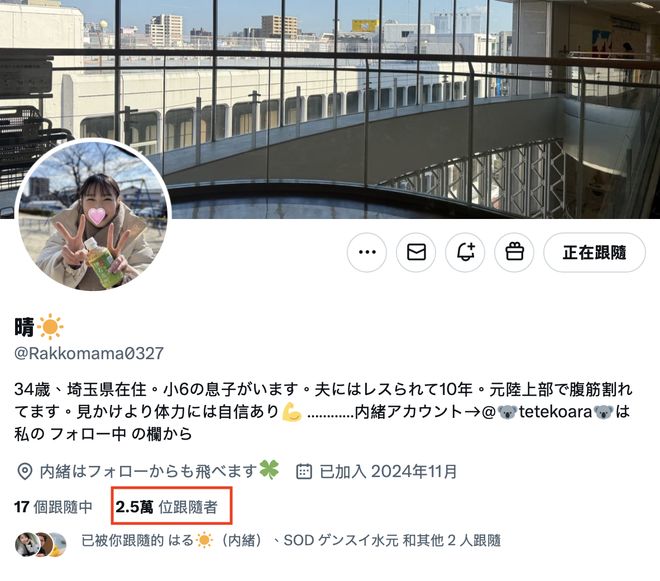Click the four-leaf clover emoji in location
660x581 pixels.
[269, 470]
